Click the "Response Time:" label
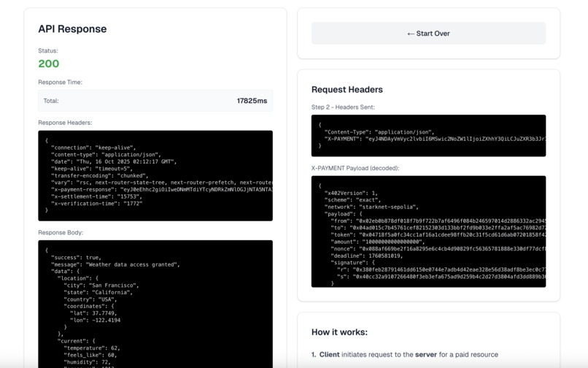 pyautogui.click(x=60, y=83)
